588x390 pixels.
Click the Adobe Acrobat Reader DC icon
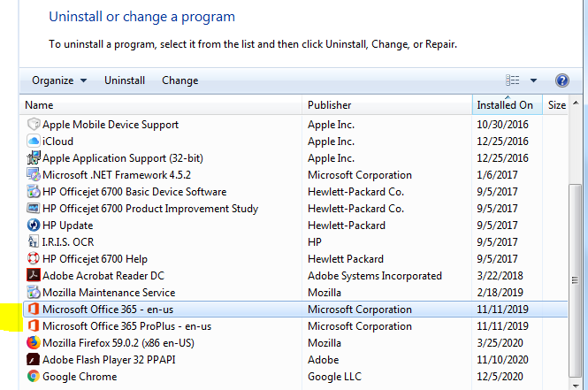click(34, 276)
